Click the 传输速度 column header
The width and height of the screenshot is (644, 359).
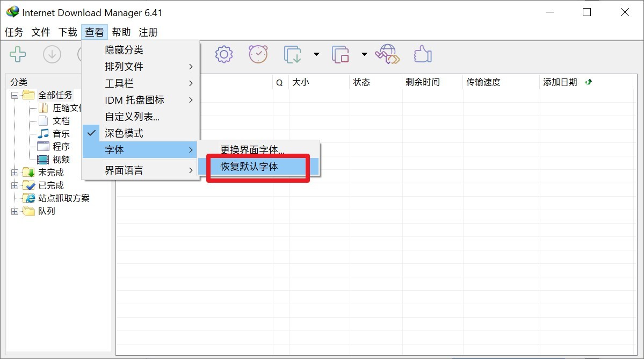(483, 82)
